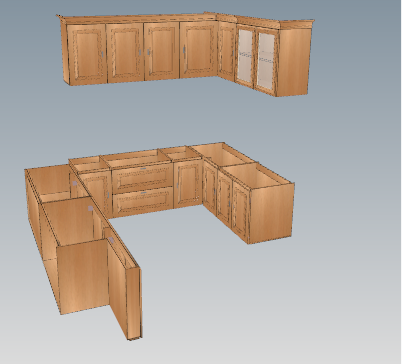Click the narrow upper corner cabinet door

pos(227,51)
